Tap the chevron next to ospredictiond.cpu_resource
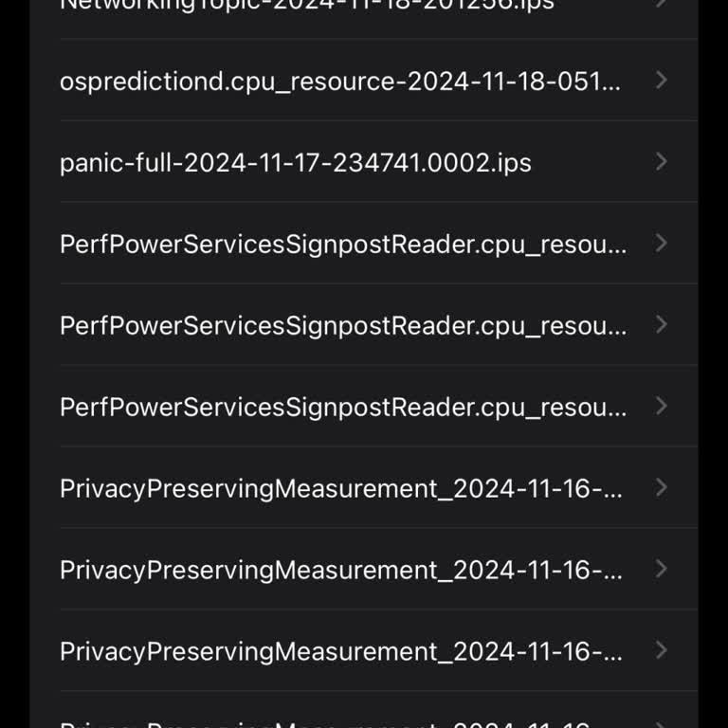Screen dimensions: 728x728 click(x=662, y=81)
